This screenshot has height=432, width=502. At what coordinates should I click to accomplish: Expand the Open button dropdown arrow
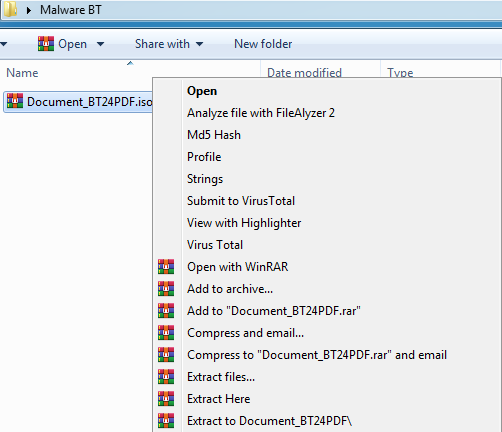(100, 44)
